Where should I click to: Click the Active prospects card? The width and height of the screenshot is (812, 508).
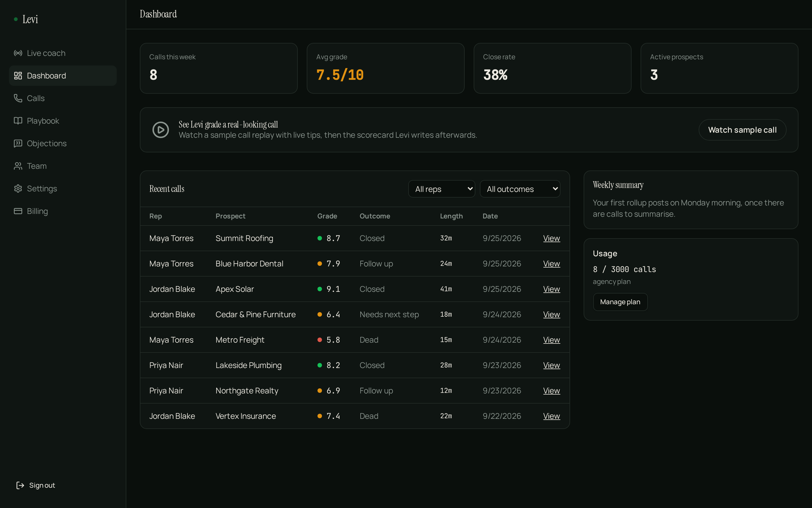coord(719,68)
